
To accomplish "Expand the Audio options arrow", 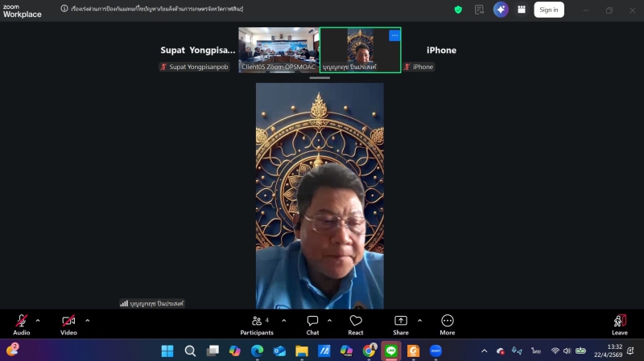I will 38,321.
